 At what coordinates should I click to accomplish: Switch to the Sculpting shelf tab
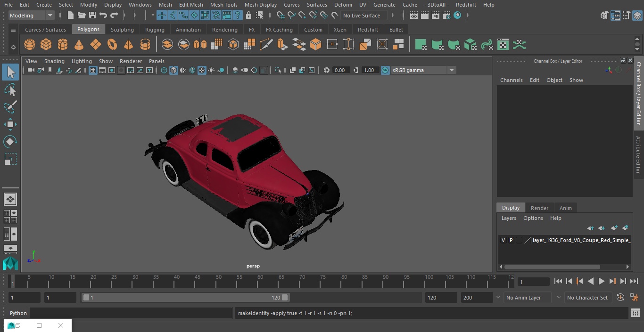122,30
